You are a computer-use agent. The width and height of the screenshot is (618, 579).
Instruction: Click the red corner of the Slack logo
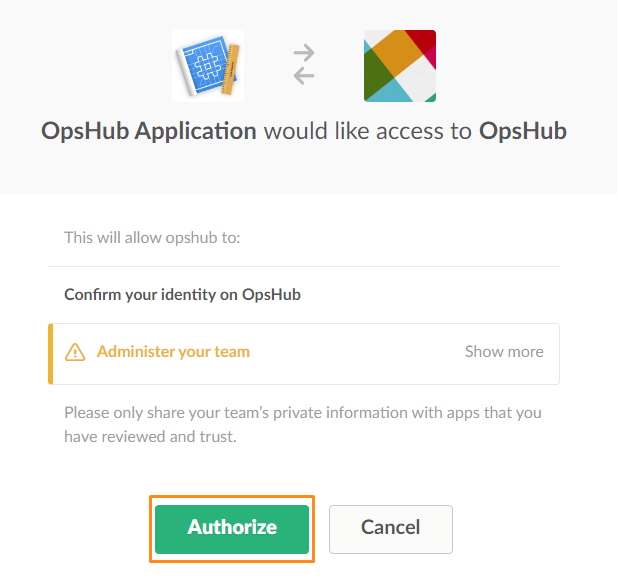(422, 42)
